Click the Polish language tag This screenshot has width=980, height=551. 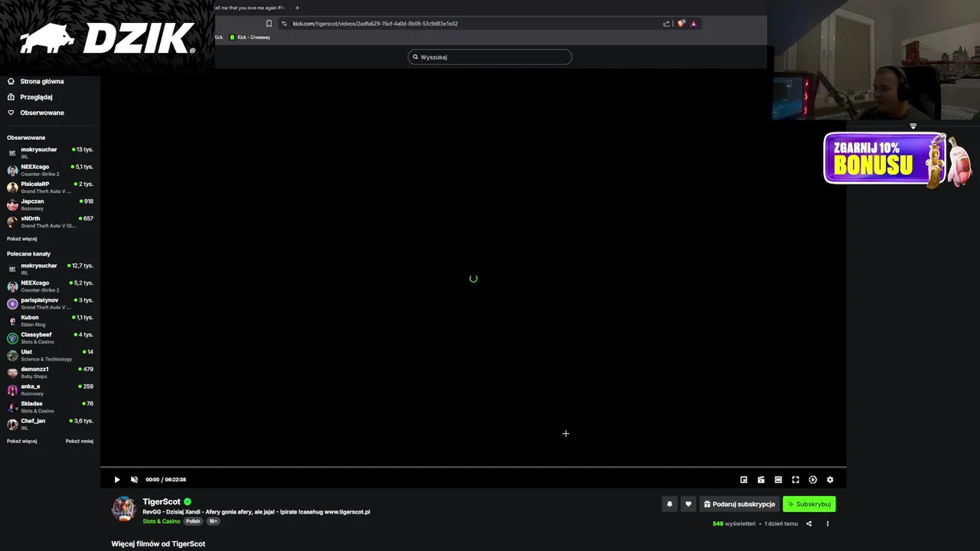coord(193,521)
